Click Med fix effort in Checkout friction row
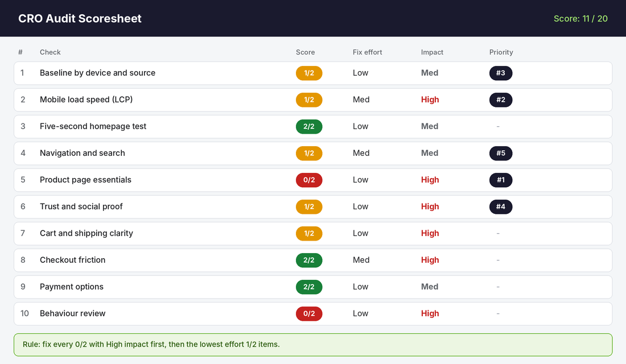The height and width of the screenshot is (364, 626). pyautogui.click(x=361, y=260)
